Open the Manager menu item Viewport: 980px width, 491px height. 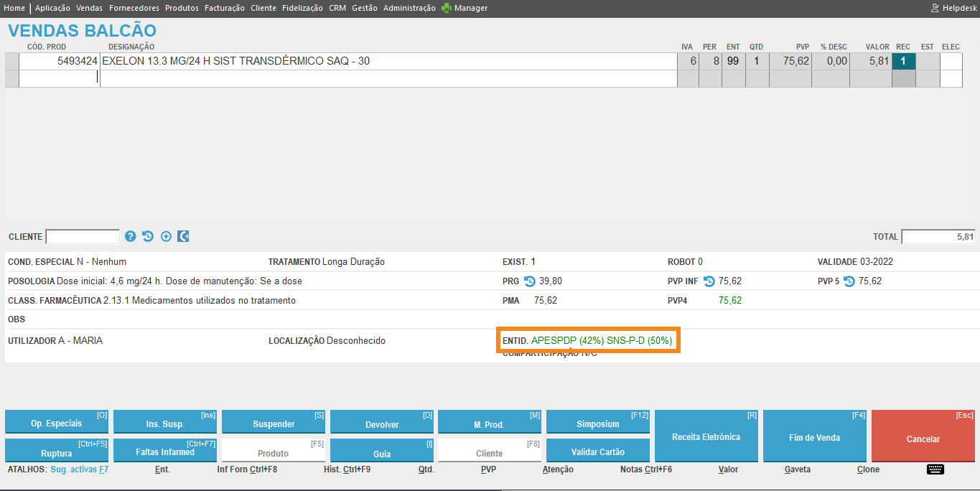470,8
